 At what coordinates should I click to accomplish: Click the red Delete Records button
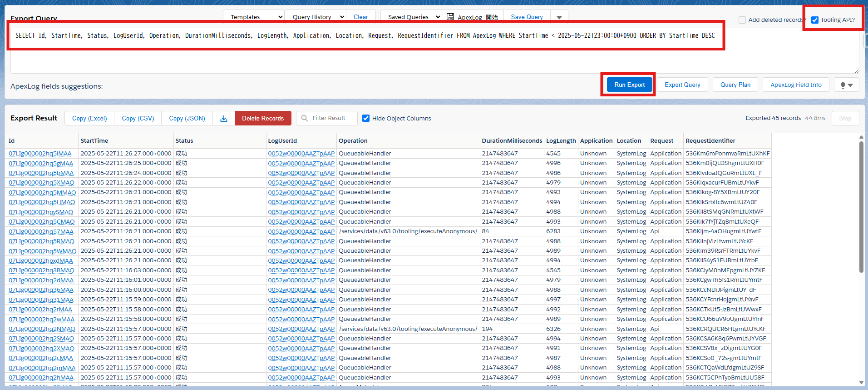pyautogui.click(x=263, y=118)
